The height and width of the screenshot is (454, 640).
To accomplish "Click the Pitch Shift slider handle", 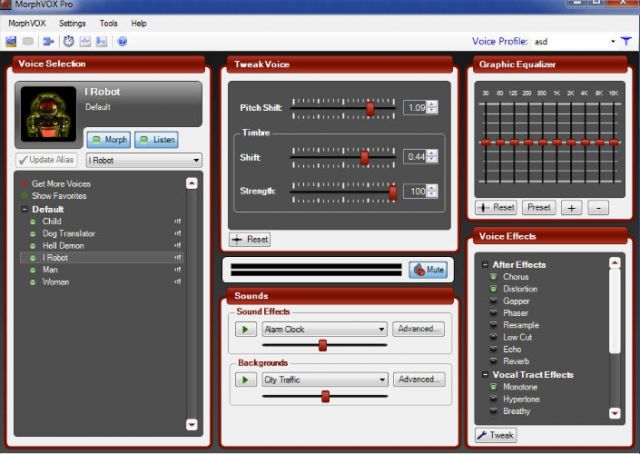I will pyautogui.click(x=370, y=109).
